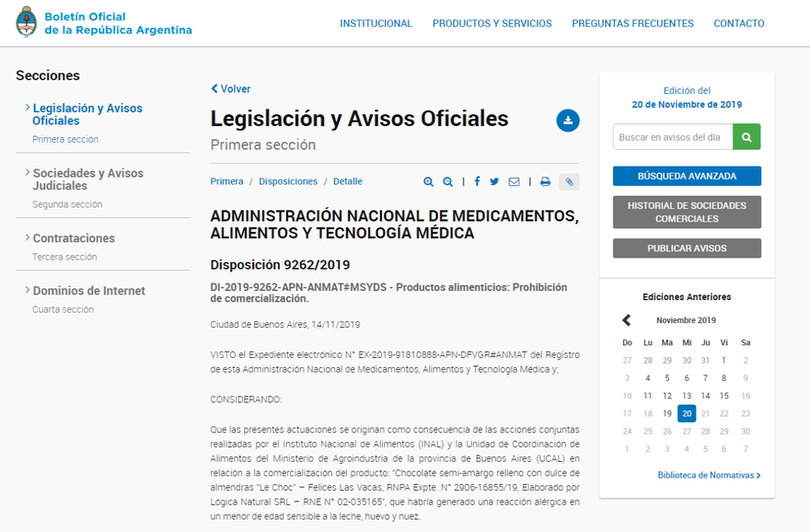Click Noviembre 2019 calendar month label
The width and height of the screenshot is (810, 532).
click(x=686, y=320)
